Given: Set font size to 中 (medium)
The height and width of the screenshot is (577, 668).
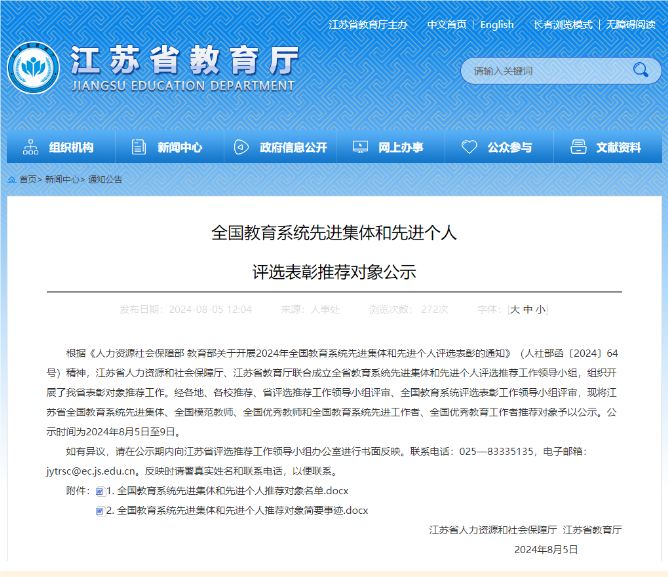Looking at the screenshot, I should [528, 309].
